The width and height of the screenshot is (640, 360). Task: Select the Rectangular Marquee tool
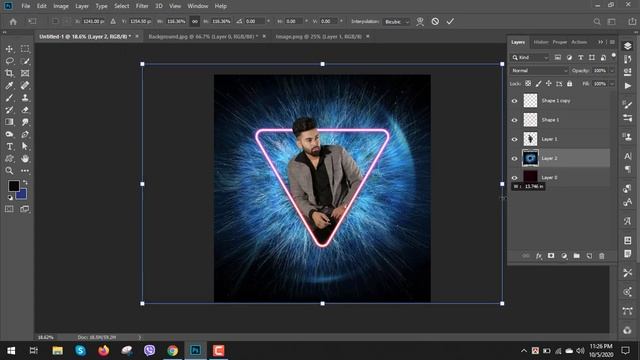click(x=25, y=49)
